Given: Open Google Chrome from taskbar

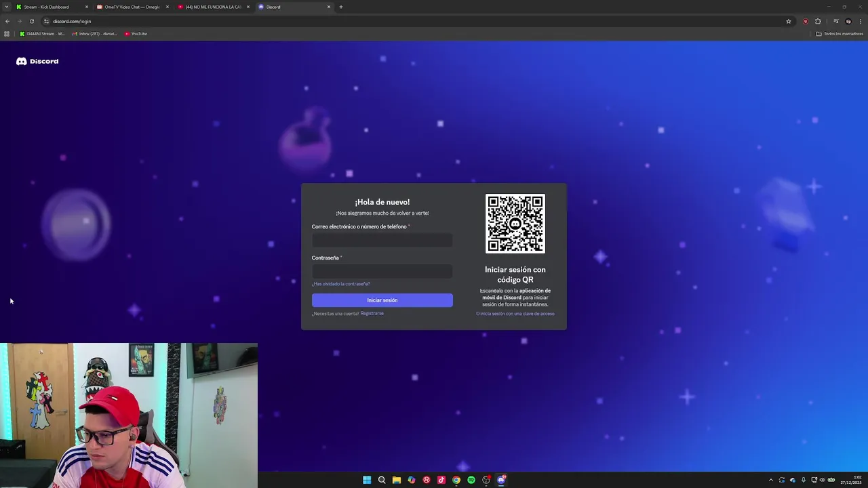Looking at the screenshot, I should point(456,480).
